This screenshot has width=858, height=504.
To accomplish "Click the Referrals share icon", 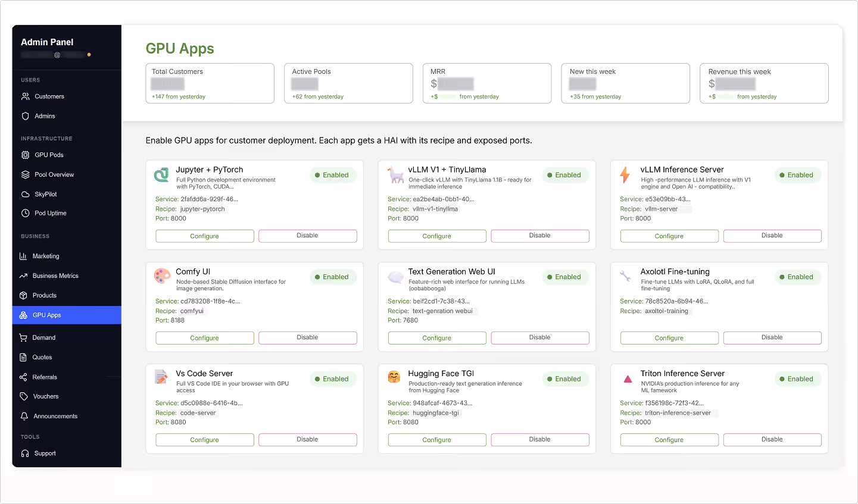I will tap(23, 377).
